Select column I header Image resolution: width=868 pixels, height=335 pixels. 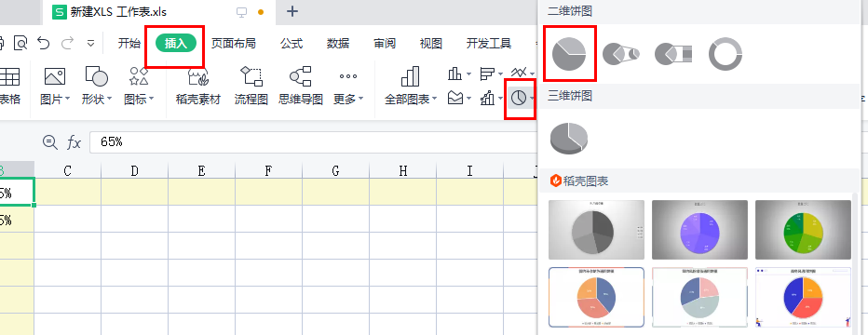(470, 170)
